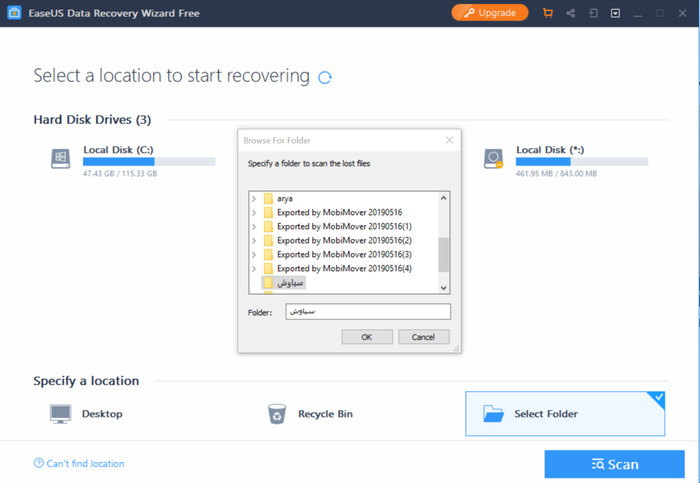Screen dimensions: 700x483
Task: Click the Folder name input field
Action: 368,312
